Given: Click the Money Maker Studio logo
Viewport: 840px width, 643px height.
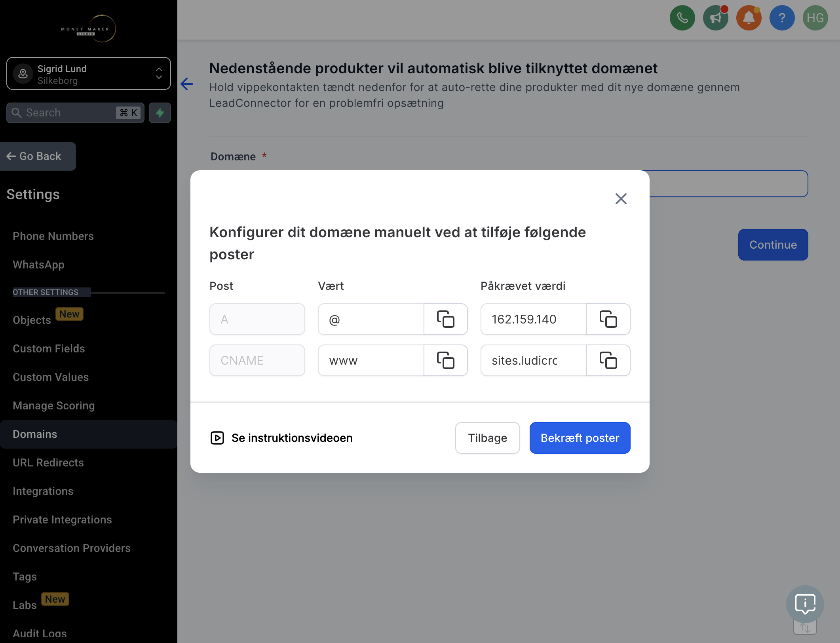Looking at the screenshot, I should click(88, 29).
